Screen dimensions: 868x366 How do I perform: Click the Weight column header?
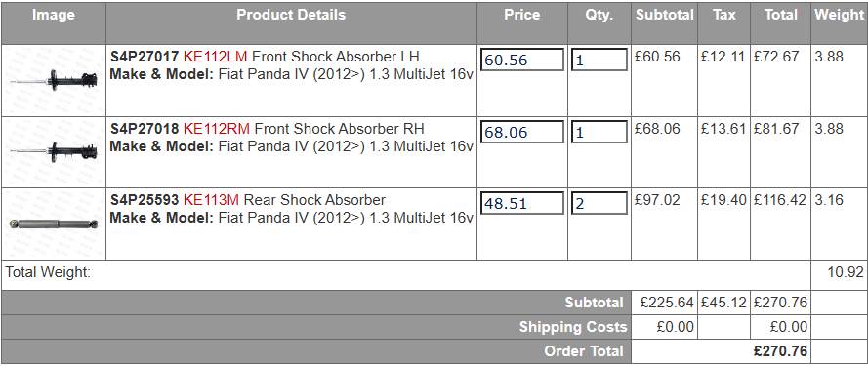point(839,15)
